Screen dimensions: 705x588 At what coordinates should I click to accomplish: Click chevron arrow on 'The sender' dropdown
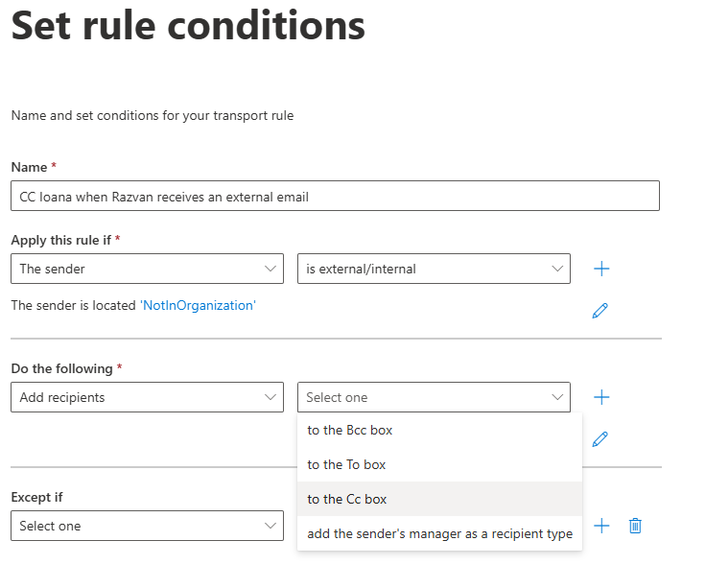(270, 269)
